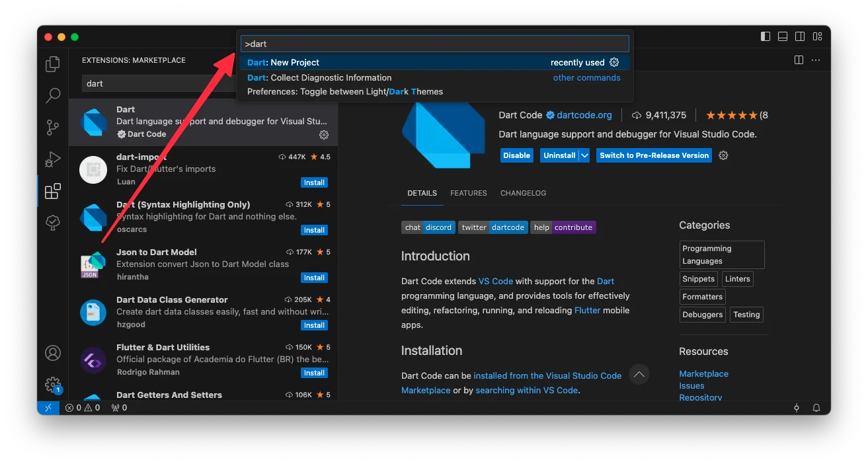Run the Dart: New Project command

tap(434, 62)
